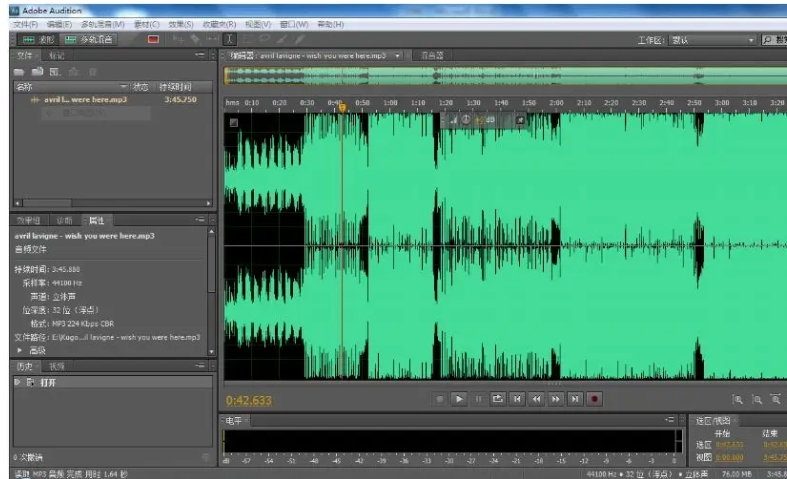Move playhead to previous marker button
The width and height of the screenshot is (787, 479).
(517, 399)
